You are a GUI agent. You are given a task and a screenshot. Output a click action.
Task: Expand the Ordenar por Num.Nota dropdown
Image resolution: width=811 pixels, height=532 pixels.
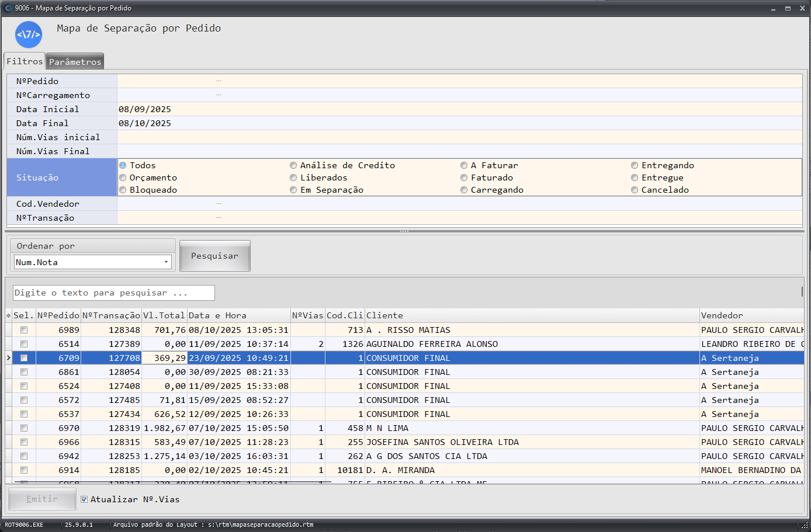(166, 262)
